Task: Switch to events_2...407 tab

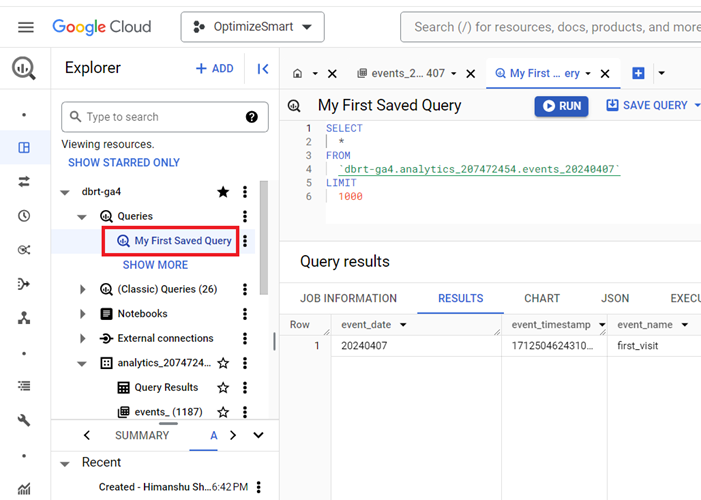Action: [401, 73]
